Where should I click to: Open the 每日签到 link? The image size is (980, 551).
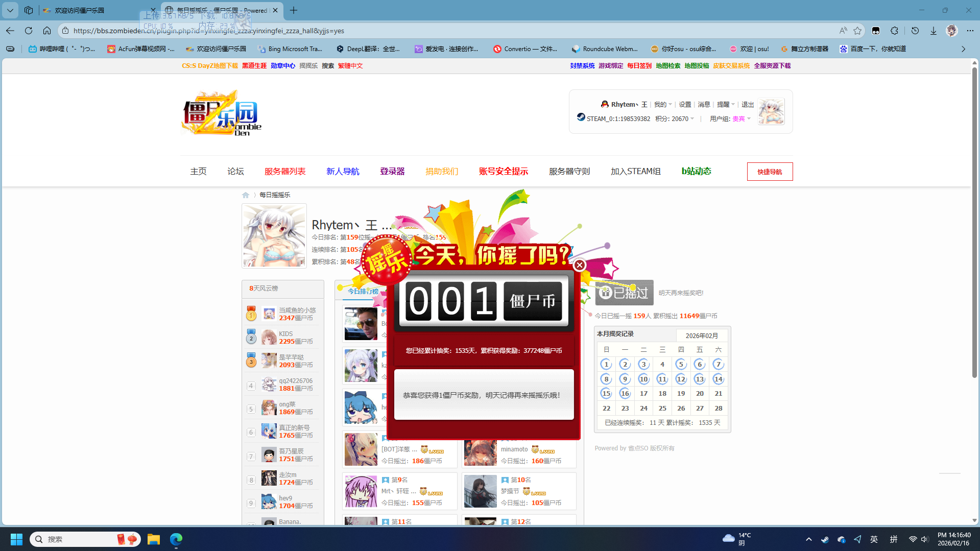pos(639,65)
